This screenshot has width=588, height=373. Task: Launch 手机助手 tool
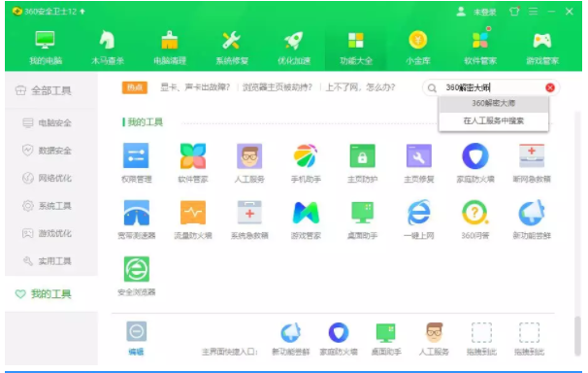point(306,162)
